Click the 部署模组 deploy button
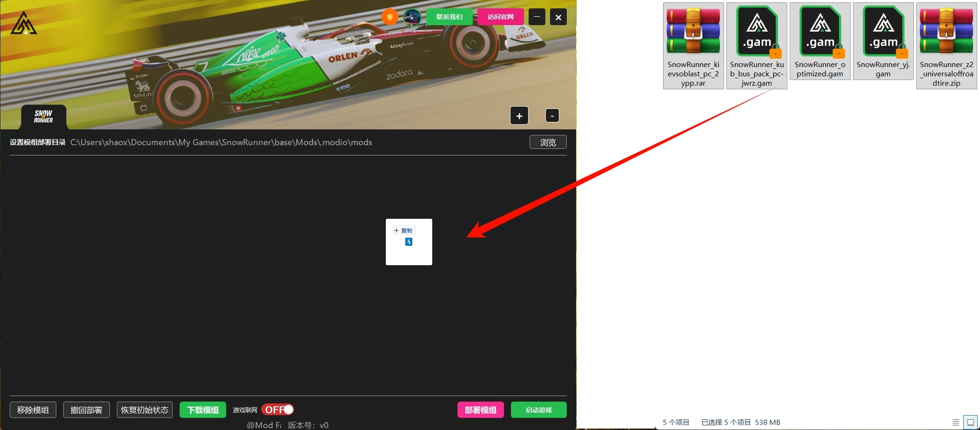 point(480,410)
